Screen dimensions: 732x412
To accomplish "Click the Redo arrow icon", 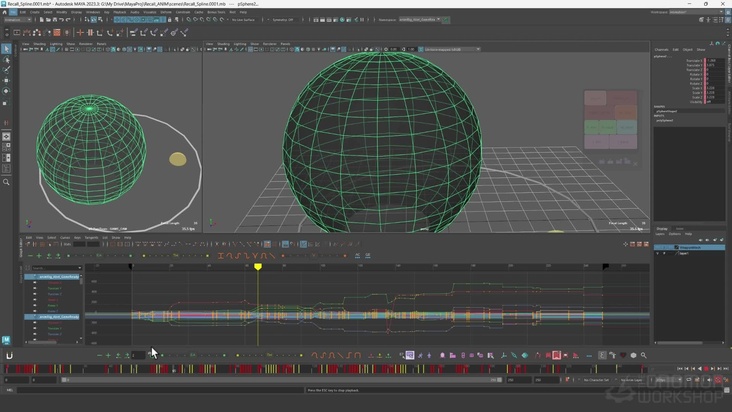I will [x=68, y=20].
